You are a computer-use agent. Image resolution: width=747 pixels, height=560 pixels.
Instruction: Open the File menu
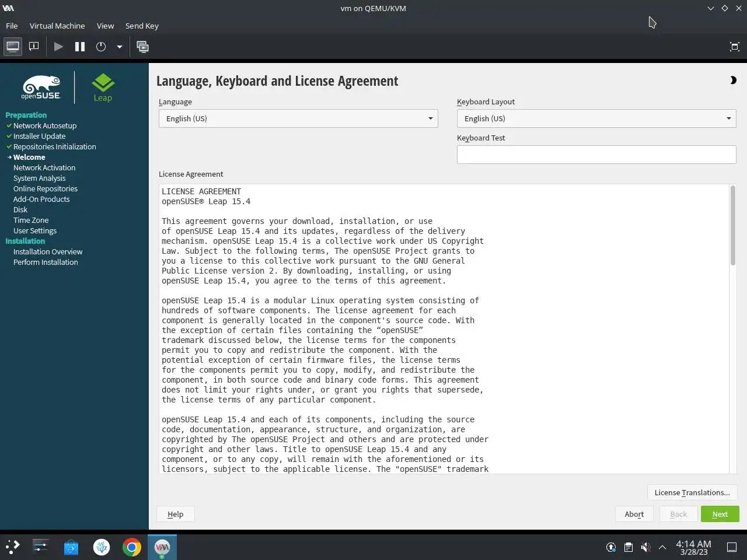point(12,26)
